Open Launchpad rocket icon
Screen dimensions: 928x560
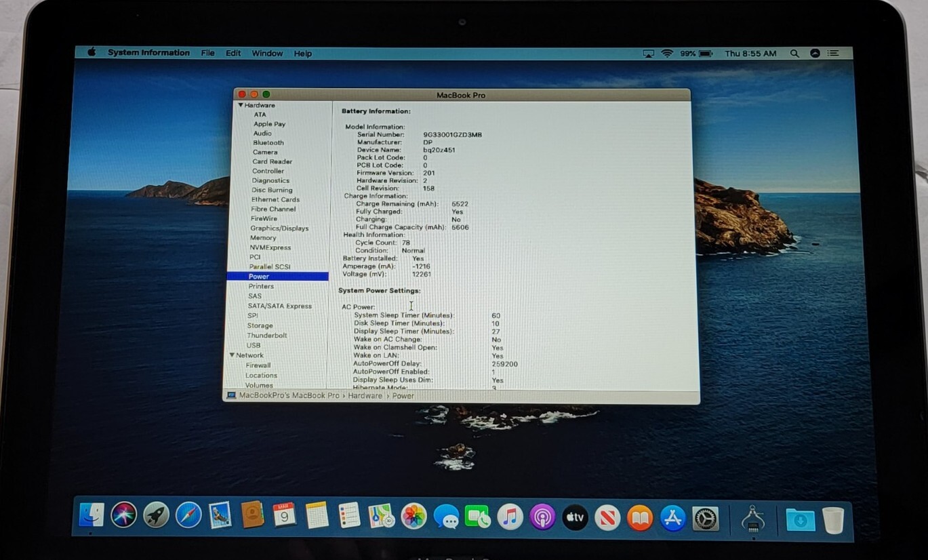click(x=156, y=515)
